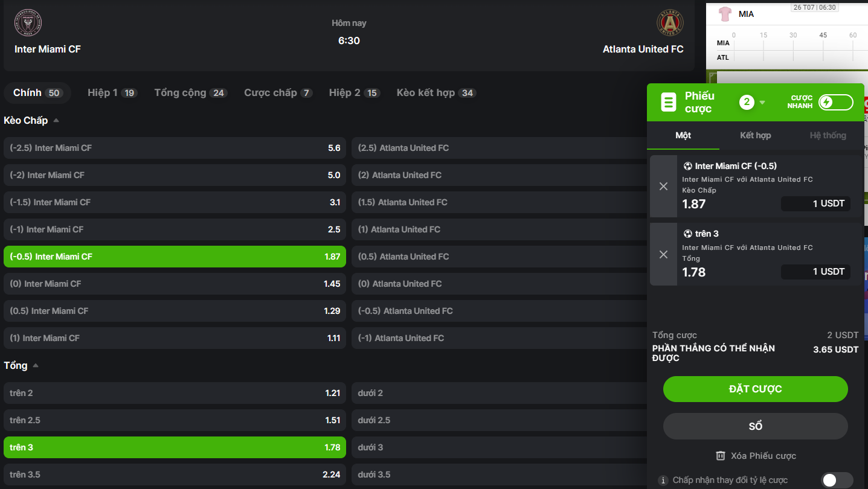The width and height of the screenshot is (868, 489).
Task: Edit the stake field for trên 3 bet
Action: click(x=815, y=272)
